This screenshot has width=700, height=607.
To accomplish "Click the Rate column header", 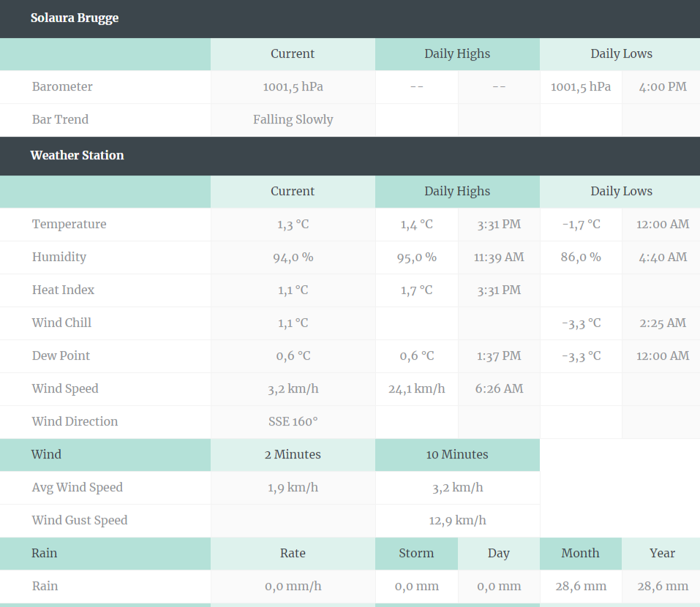I will point(293,553).
